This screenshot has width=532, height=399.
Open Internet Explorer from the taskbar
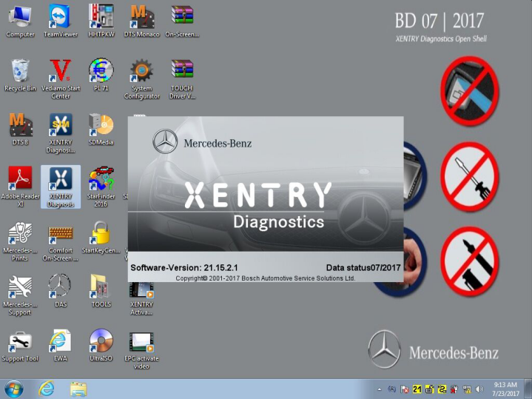click(x=46, y=389)
